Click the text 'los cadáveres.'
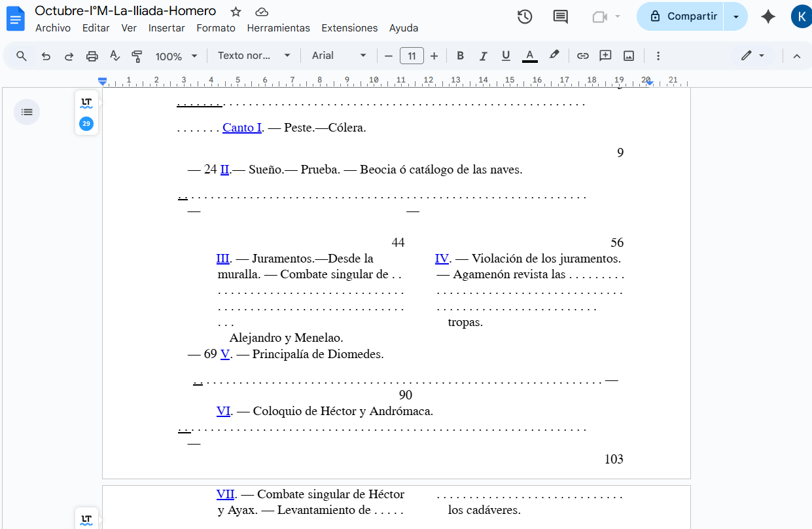The width and height of the screenshot is (812, 529). click(x=484, y=510)
